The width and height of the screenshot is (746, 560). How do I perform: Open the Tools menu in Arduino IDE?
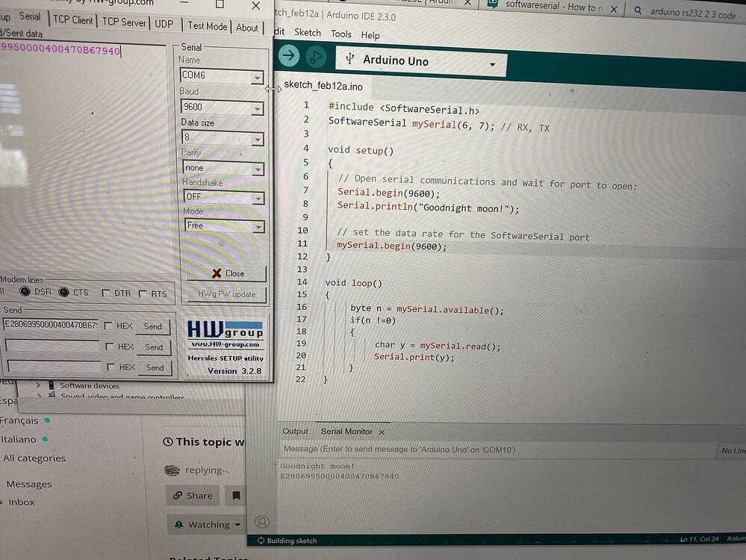341,34
